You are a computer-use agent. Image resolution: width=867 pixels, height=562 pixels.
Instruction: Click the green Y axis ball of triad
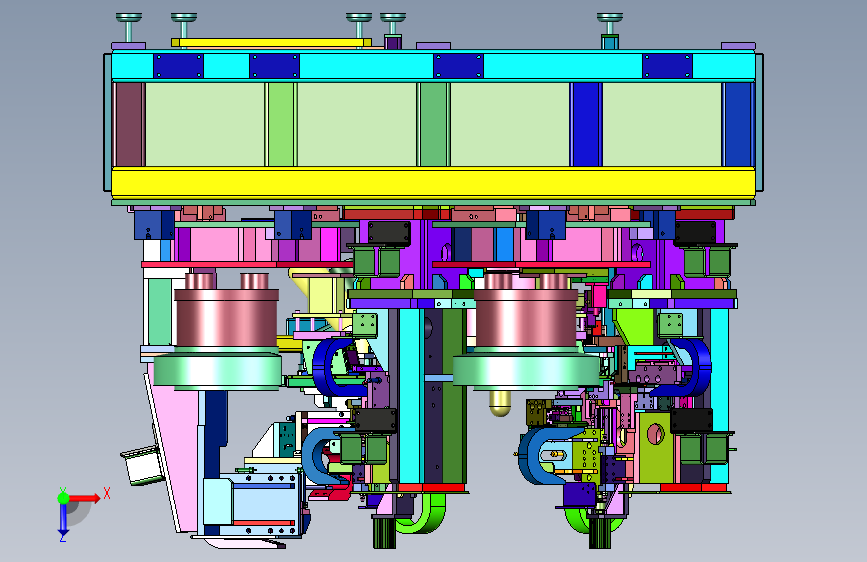point(63,498)
